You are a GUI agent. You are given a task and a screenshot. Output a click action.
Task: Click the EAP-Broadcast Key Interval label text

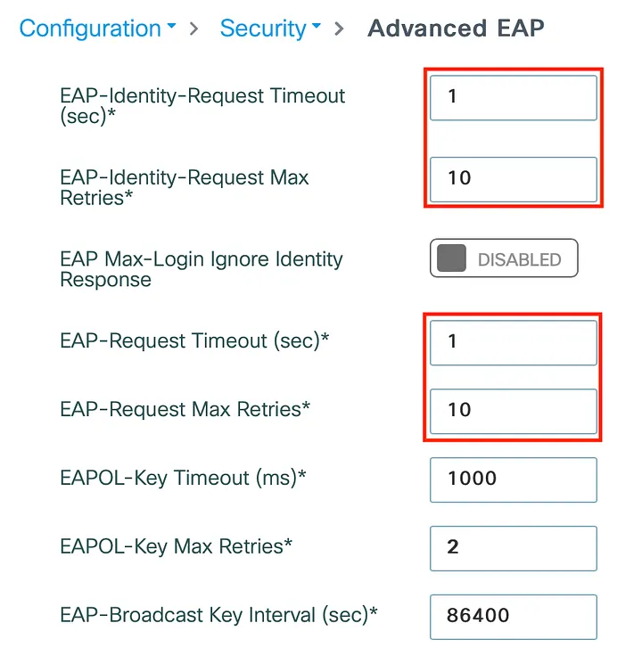[218, 615]
